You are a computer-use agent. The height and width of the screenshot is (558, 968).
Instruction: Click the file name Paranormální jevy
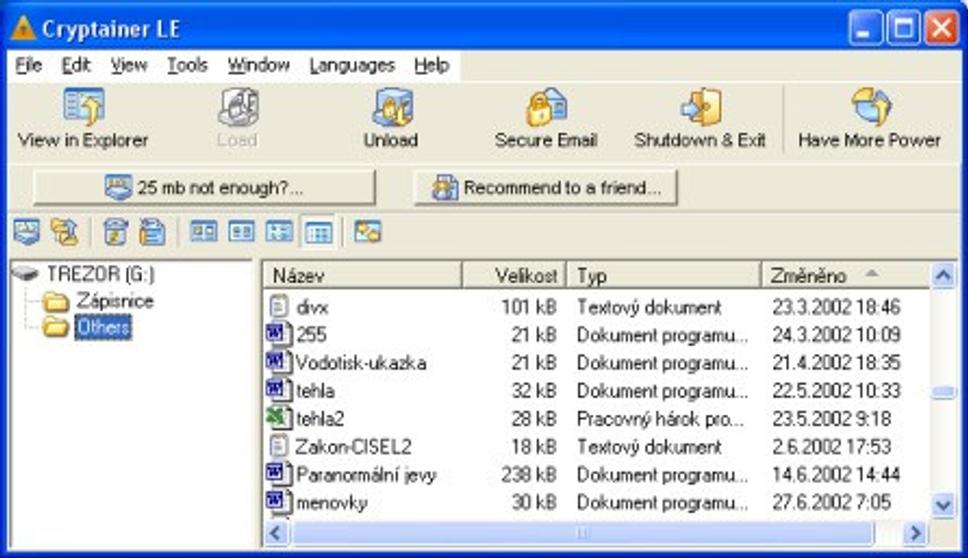tap(366, 475)
